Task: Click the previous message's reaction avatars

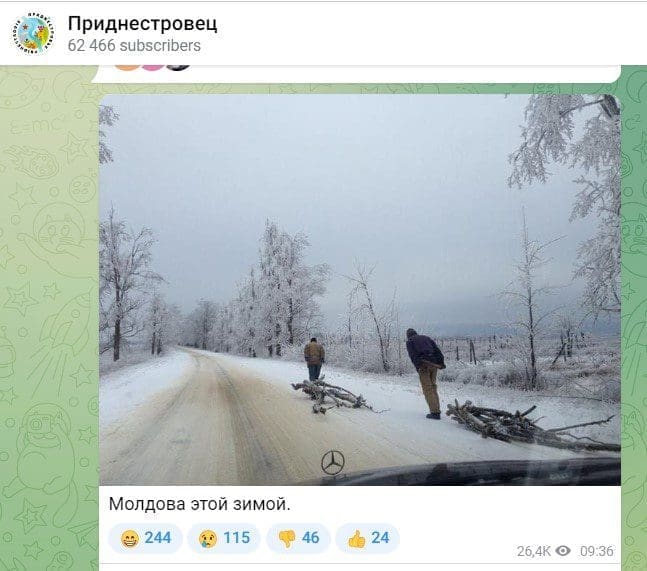Action: coord(152,67)
